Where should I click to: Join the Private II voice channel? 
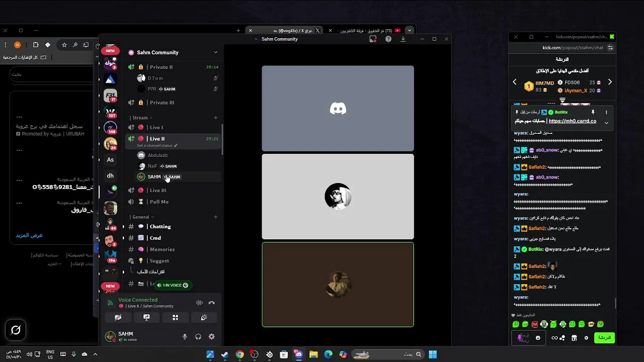click(174, 67)
